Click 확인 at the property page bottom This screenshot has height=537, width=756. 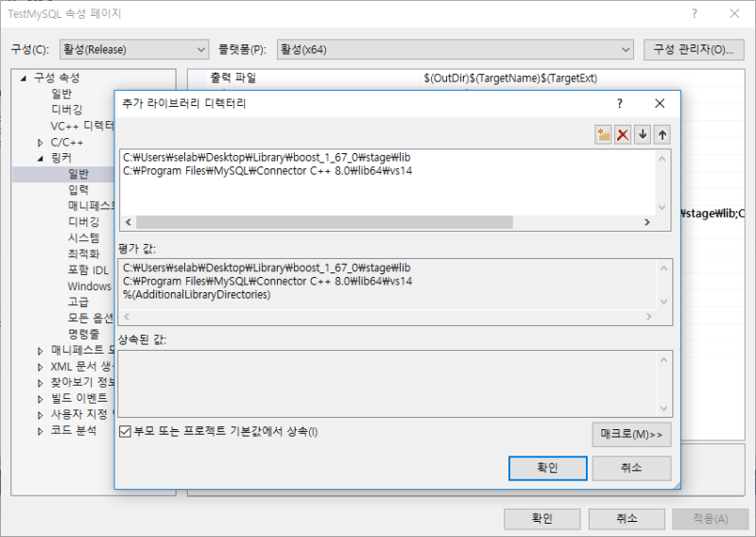coord(541,519)
